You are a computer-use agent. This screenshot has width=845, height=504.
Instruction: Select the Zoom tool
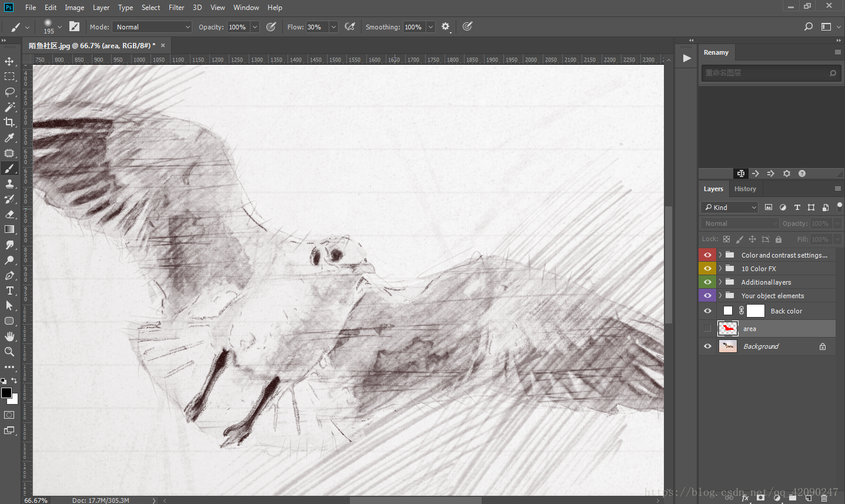(x=9, y=352)
